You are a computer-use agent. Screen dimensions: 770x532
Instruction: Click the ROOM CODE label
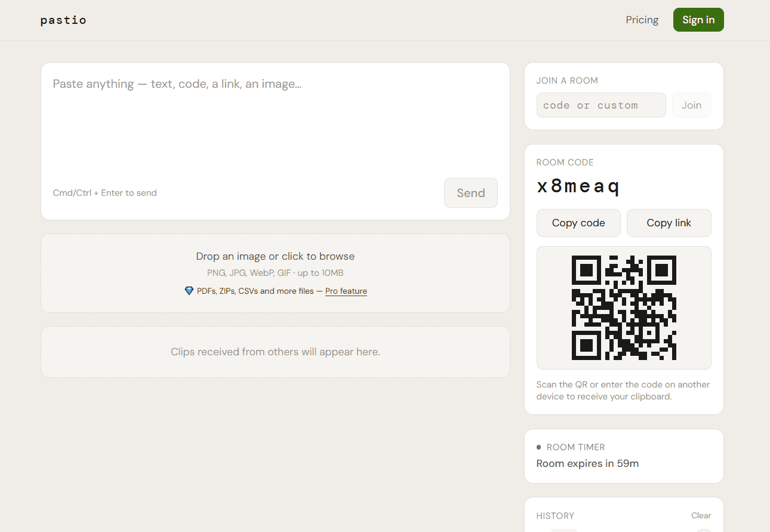pos(565,162)
